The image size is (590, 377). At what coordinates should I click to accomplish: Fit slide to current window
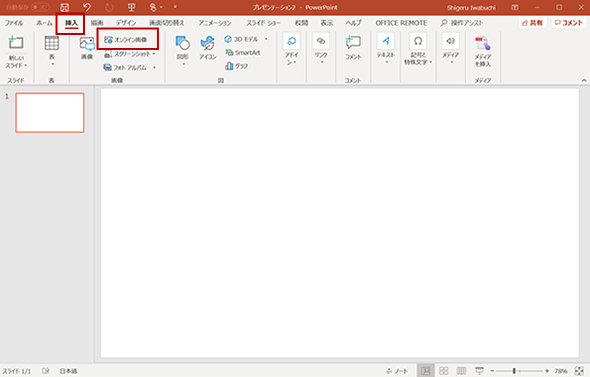pos(579,371)
